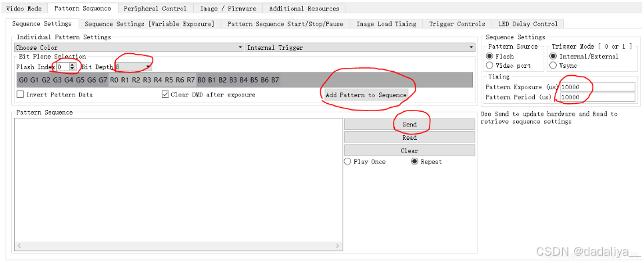Select bit plane B0
This screenshot has height=263, width=644.
click(x=202, y=80)
